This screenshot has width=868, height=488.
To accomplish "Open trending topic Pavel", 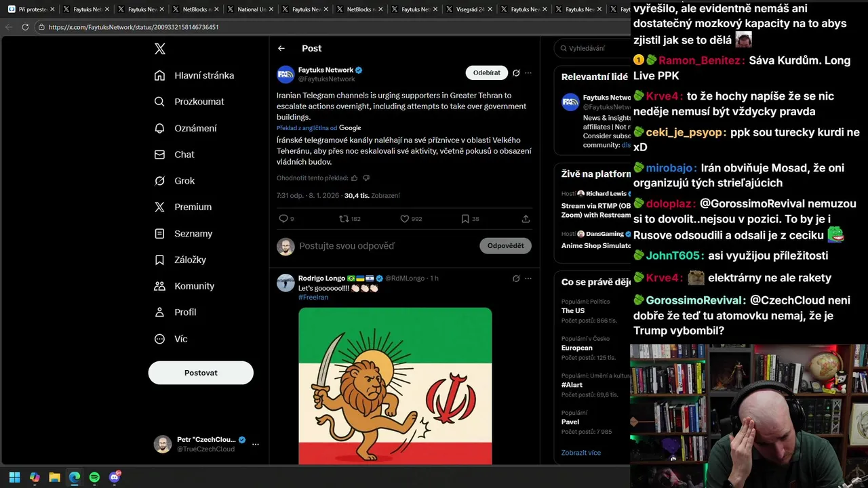I will click(x=570, y=422).
